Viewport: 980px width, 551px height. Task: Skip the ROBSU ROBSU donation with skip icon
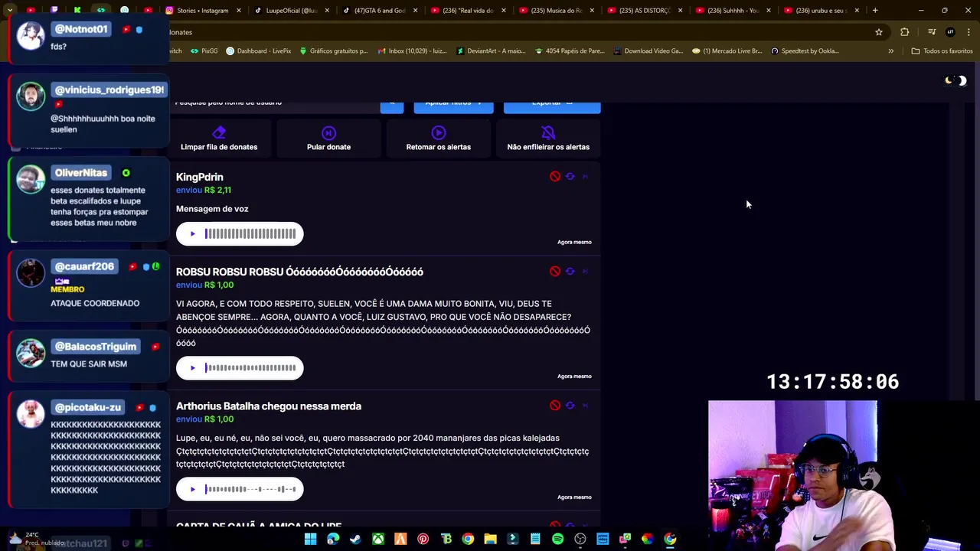(585, 272)
